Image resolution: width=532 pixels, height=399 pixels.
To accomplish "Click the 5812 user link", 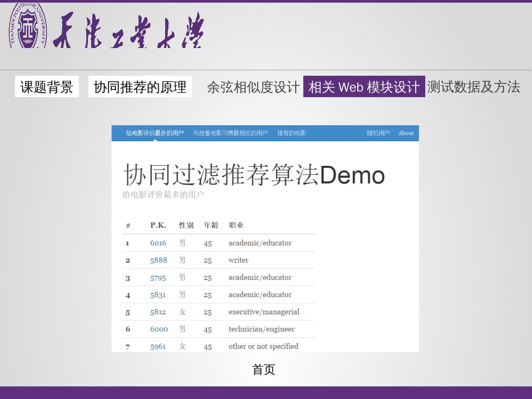I will click(x=158, y=312).
